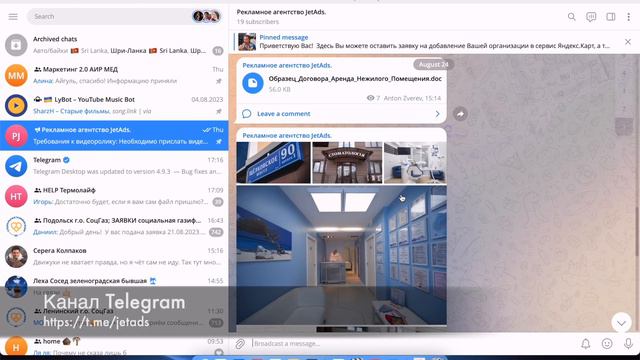Open the HELP Термолайф group chat

pyautogui.click(x=114, y=196)
